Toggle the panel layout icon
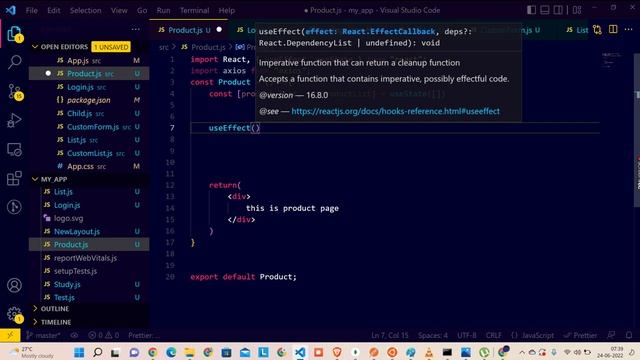The width and height of the screenshot is (640, 360). coord(544,10)
